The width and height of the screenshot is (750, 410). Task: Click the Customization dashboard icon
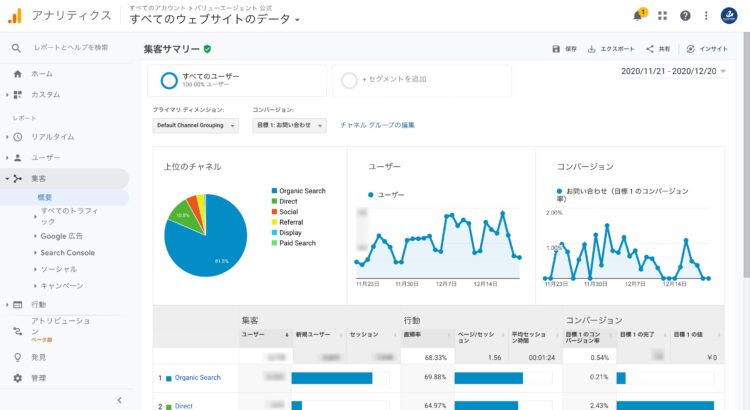point(18,95)
